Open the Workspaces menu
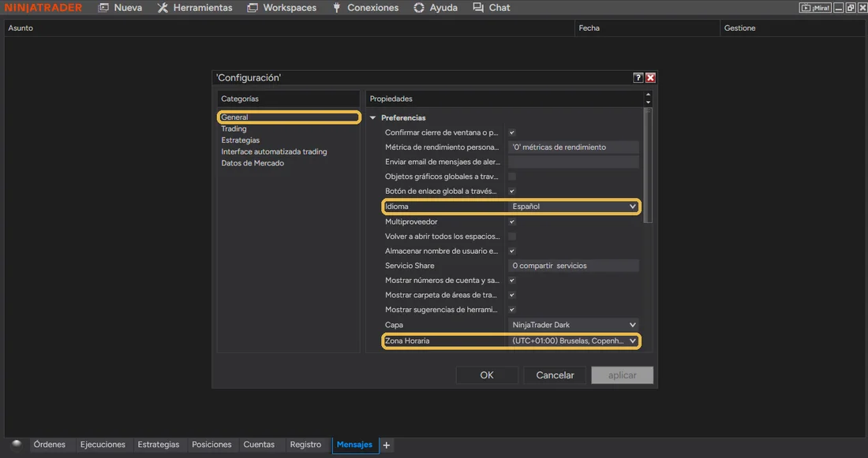Image resolution: width=868 pixels, height=458 pixels. pyautogui.click(x=282, y=8)
